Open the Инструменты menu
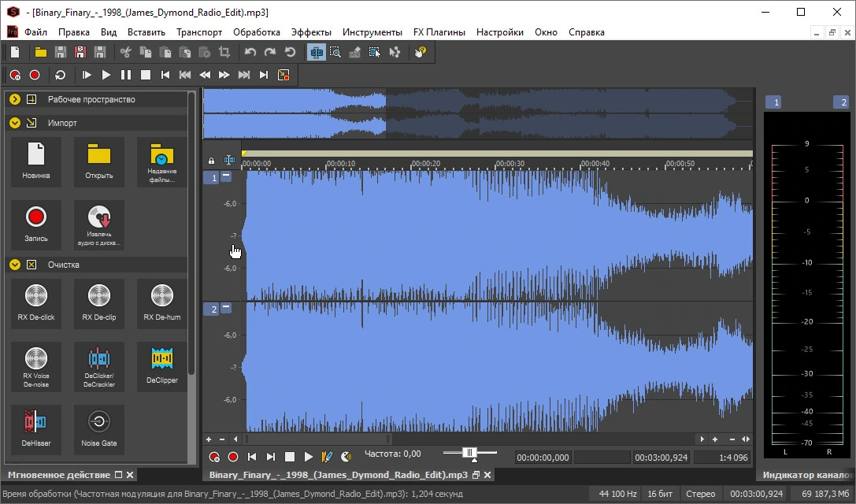 372,32
